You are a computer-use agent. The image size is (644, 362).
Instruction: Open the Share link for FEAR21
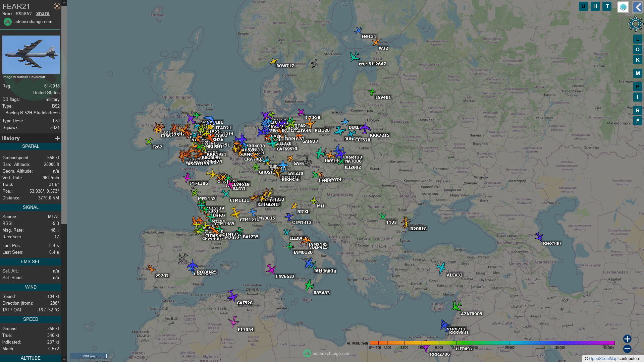43,13
